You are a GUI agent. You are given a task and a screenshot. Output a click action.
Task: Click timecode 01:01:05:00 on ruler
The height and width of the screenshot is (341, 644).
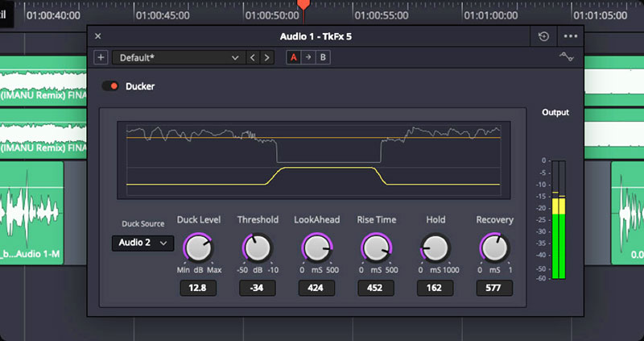(x=600, y=15)
